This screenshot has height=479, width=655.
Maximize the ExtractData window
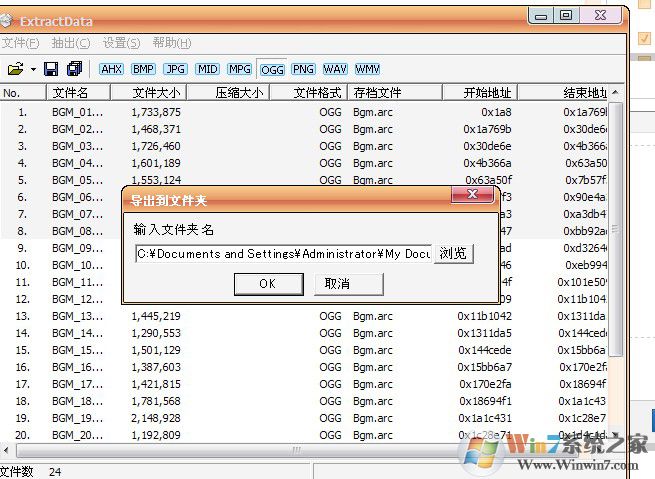566,16
